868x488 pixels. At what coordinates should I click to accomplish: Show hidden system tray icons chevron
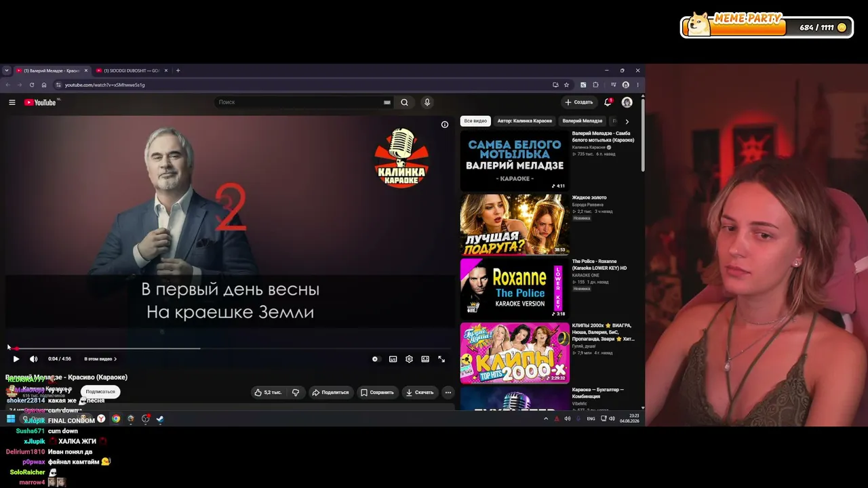tap(546, 419)
